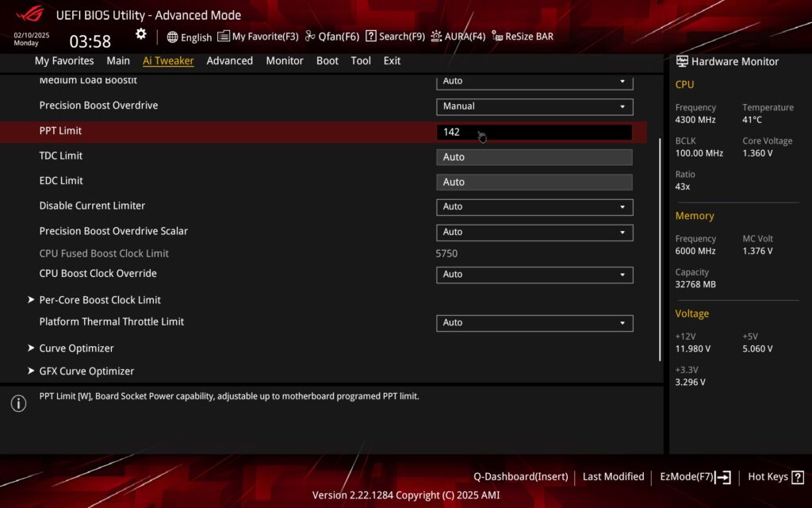Open My Favorite(F3) list icon

[x=224, y=37]
